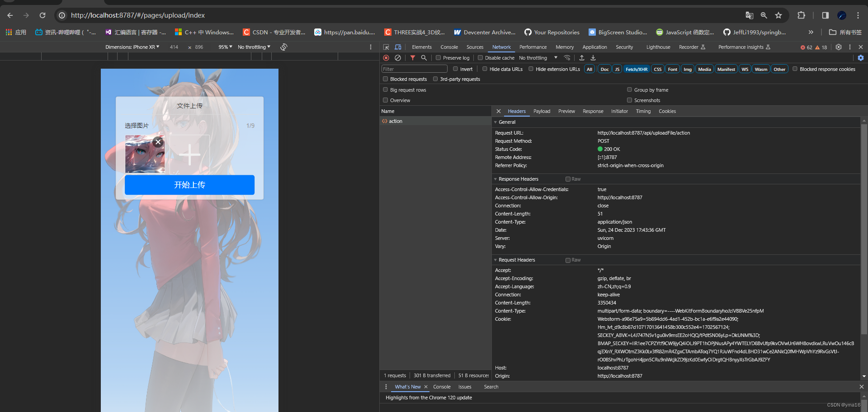Click the zoom magnifier icon in address bar
The height and width of the screenshot is (412, 868).
click(x=764, y=15)
